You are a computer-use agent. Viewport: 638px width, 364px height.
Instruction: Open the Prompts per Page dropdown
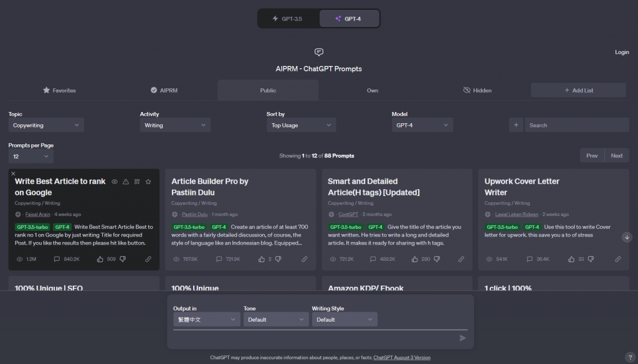click(31, 156)
